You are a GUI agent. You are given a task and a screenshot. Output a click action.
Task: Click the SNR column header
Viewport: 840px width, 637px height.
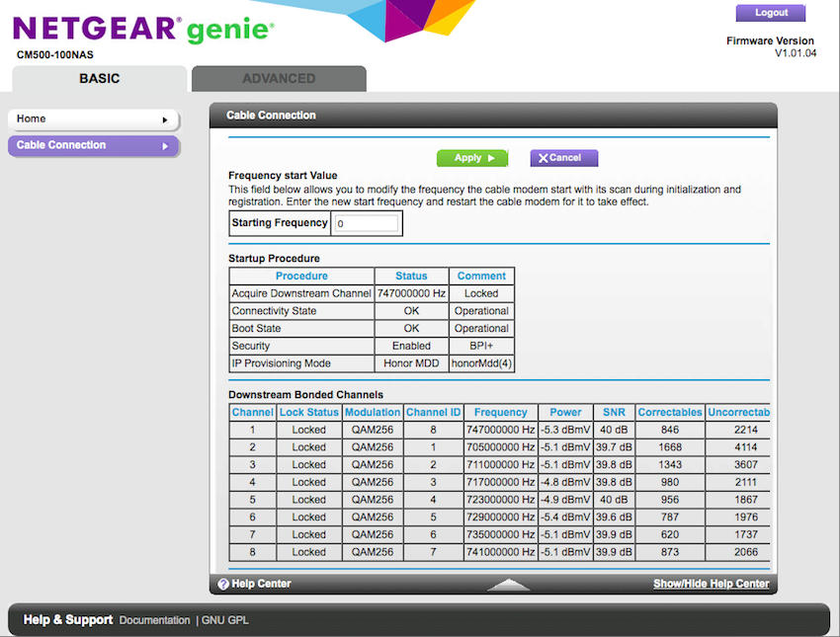click(614, 412)
